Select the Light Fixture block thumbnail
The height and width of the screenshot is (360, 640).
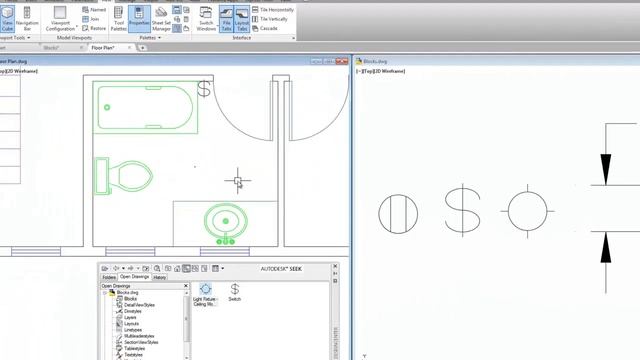click(x=205, y=294)
